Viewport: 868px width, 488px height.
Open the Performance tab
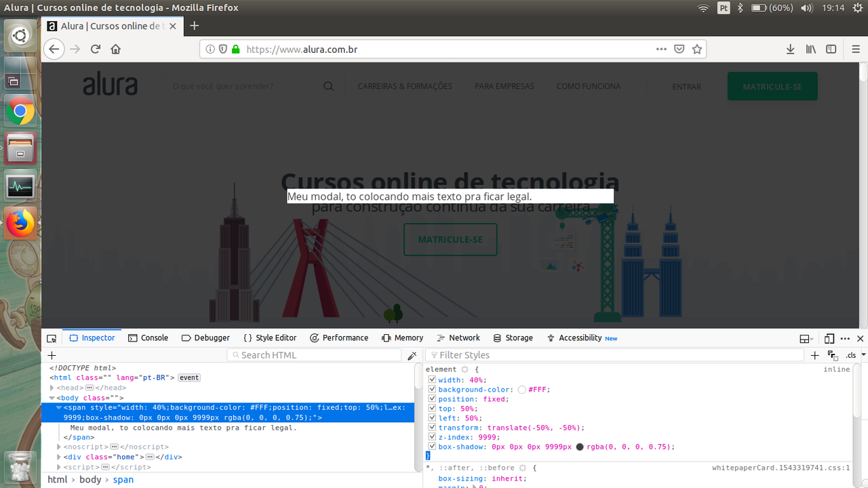click(339, 338)
